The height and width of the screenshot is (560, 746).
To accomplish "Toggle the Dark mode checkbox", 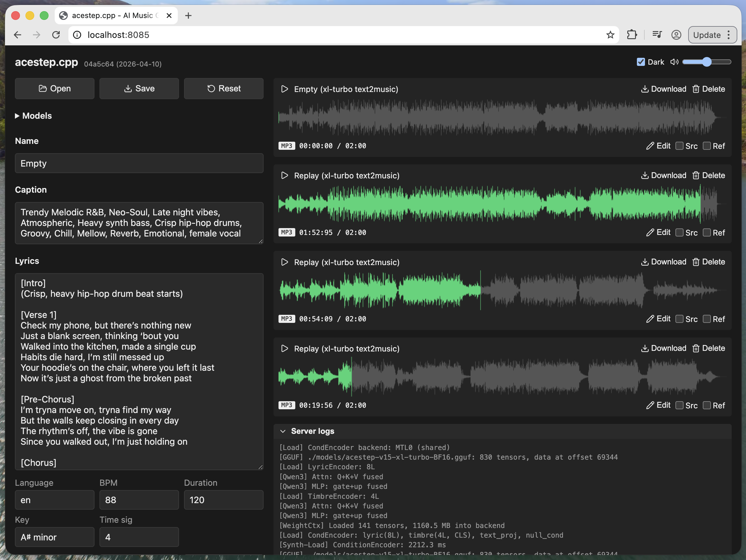I will pos(641,62).
